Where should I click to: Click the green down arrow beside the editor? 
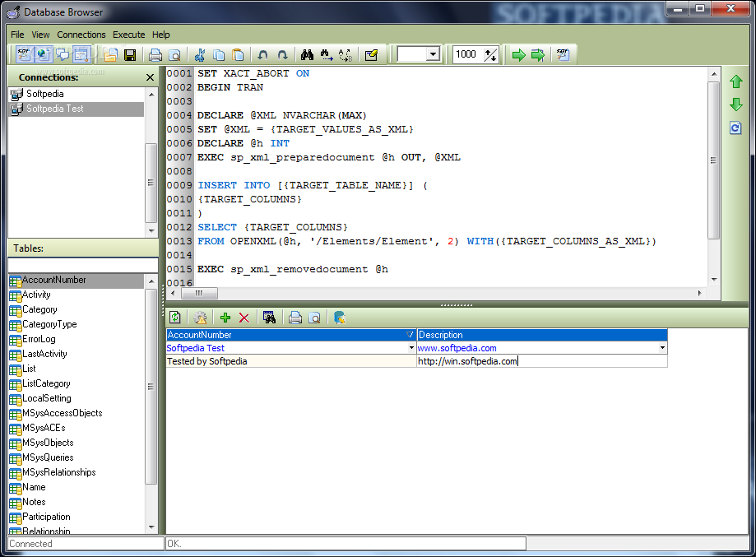click(x=735, y=104)
